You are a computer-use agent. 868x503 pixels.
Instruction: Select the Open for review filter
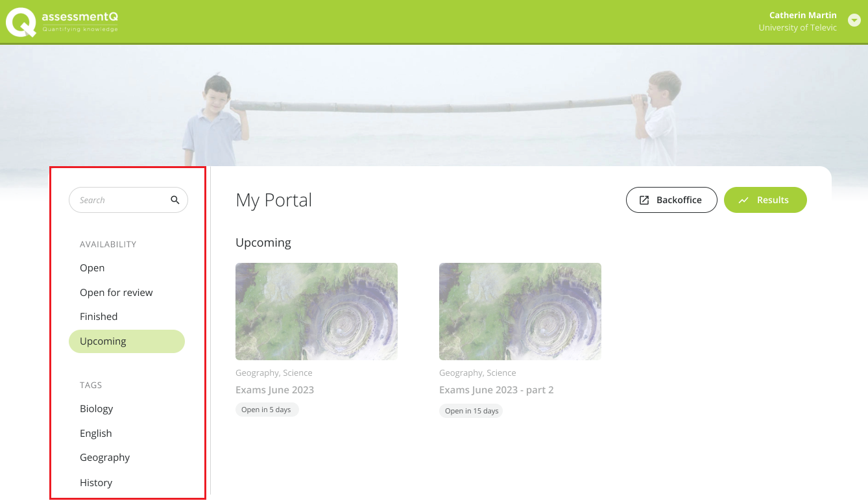(116, 293)
